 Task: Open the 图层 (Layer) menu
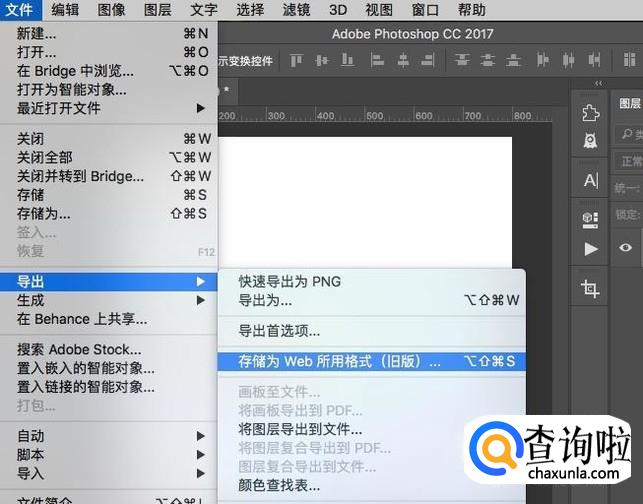(x=158, y=9)
